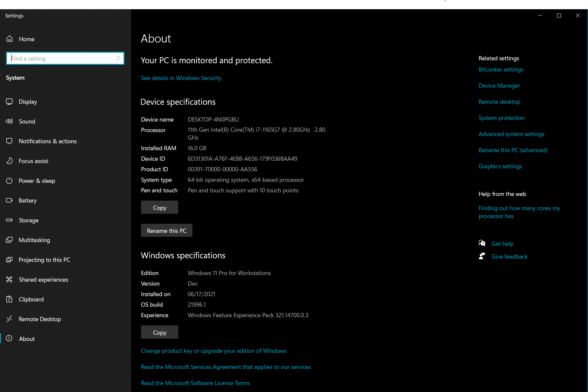Click the Notifications & actions icon

(9, 141)
